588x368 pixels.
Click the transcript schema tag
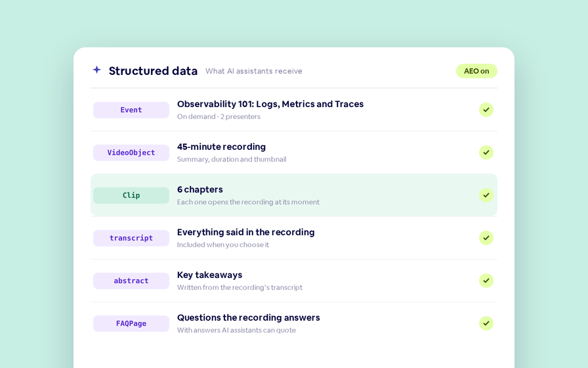tap(131, 238)
